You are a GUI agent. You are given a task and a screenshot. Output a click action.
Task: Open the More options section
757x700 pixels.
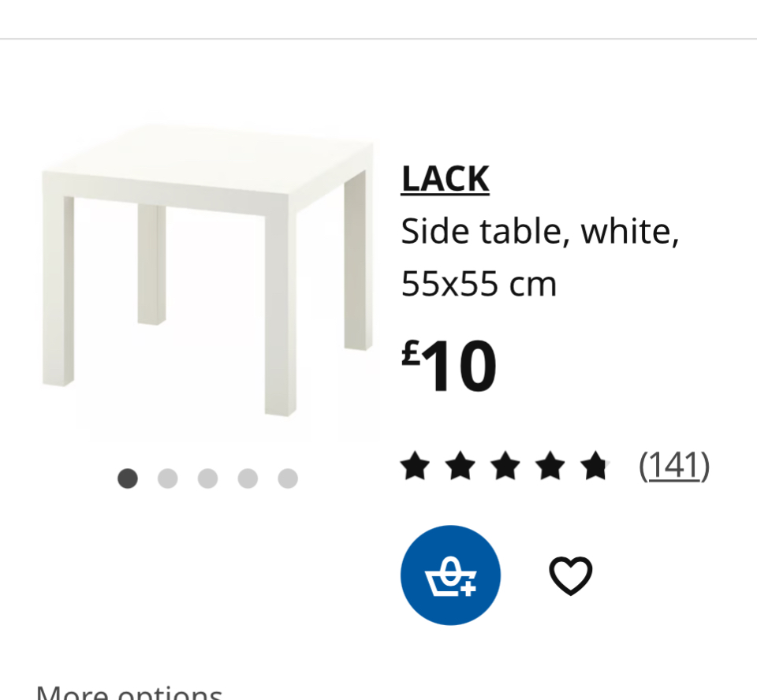coord(129,694)
